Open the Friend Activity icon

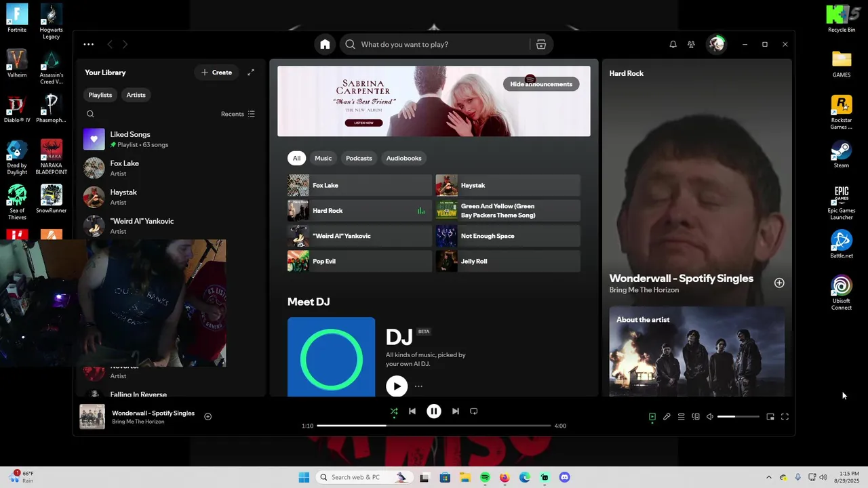point(691,44)
